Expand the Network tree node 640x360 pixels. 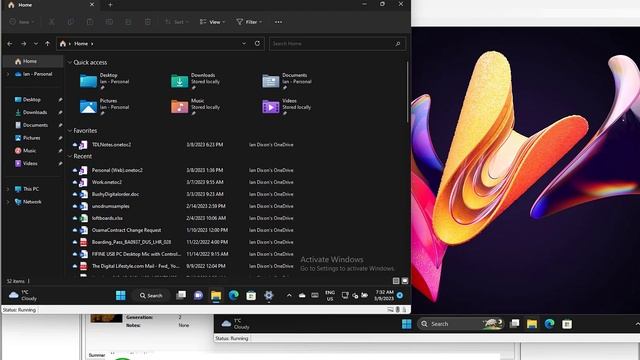[8, 202]
